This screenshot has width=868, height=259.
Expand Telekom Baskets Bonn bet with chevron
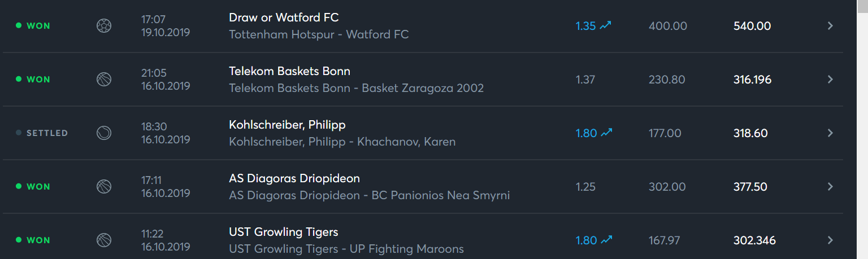(x=830, y=80)
